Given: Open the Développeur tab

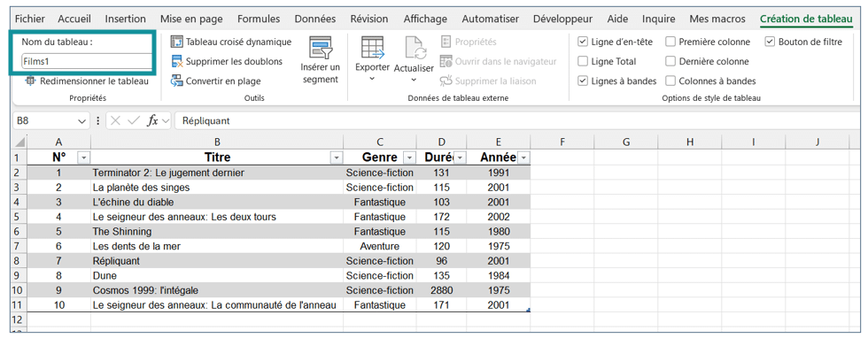Looking at the screenshot, I should click(x=563, y=19).
